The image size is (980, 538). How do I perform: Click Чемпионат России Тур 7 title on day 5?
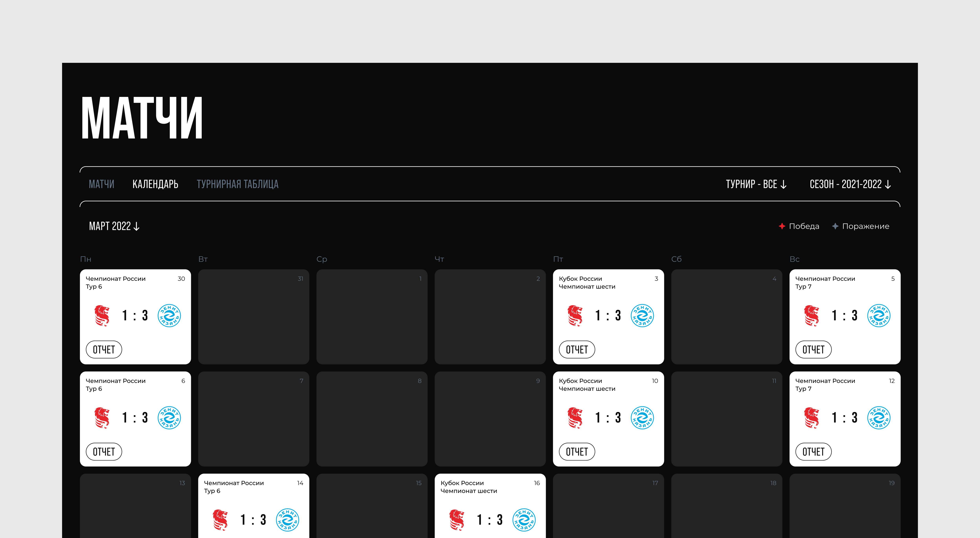tap(825, 283)
